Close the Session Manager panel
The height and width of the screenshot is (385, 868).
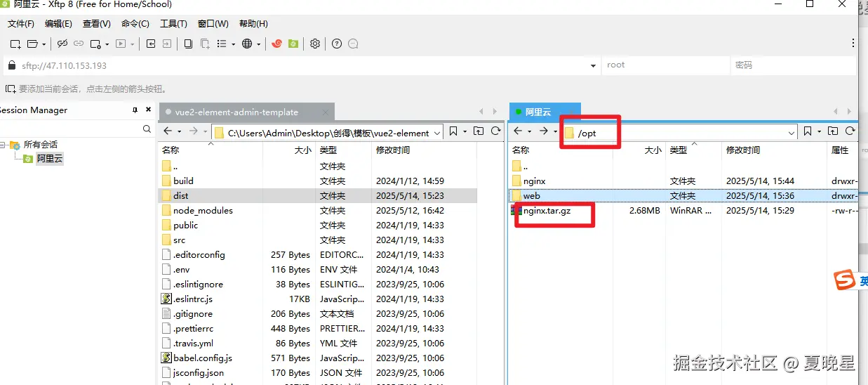[x=149, y=110]
